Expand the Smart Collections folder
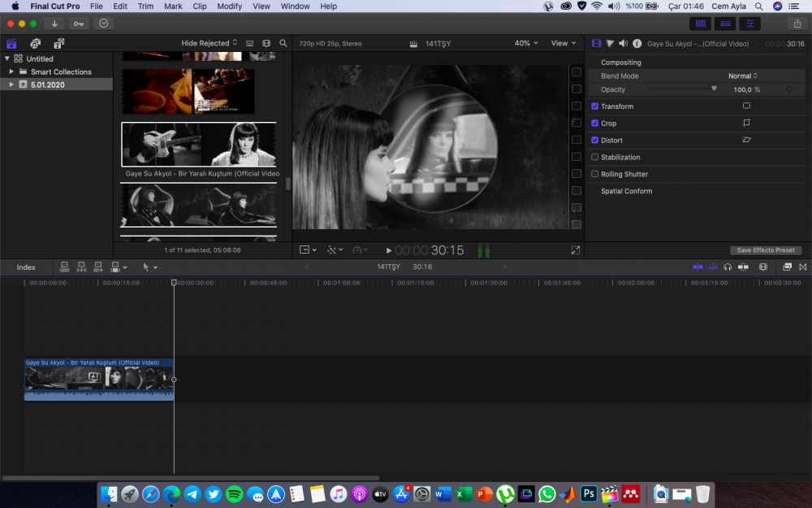This screenshot has width=812, height=508. tap(11, 72)
